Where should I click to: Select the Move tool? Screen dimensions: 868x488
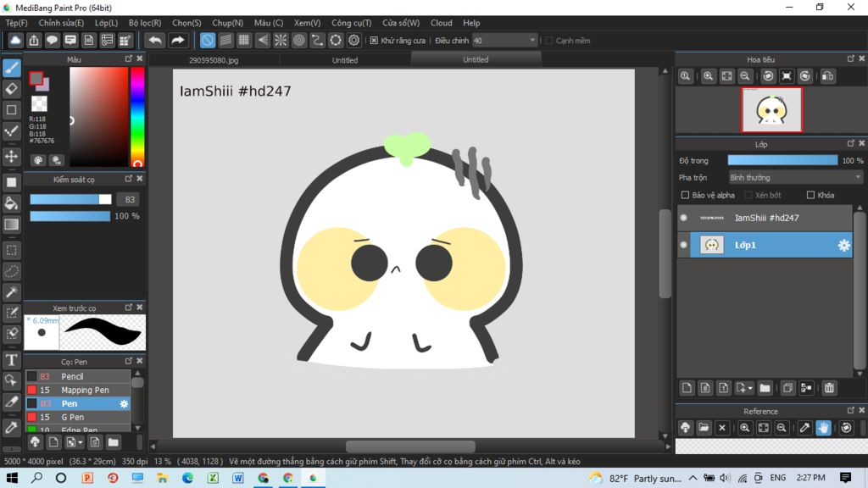click(12, 157)
